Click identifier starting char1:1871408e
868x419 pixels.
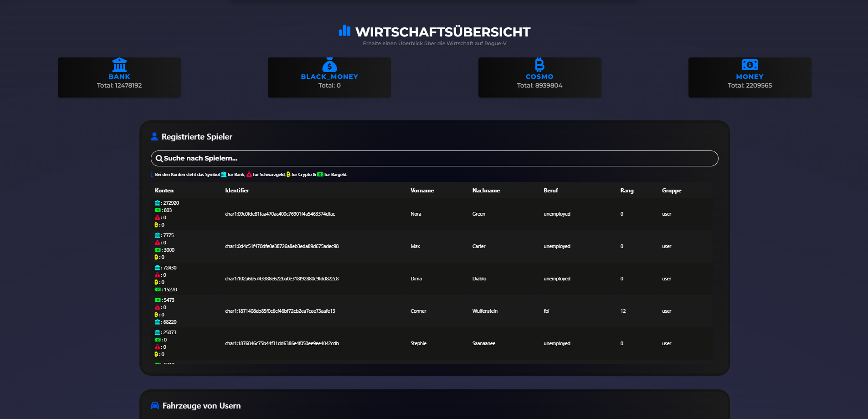click(x=280, y=311)
